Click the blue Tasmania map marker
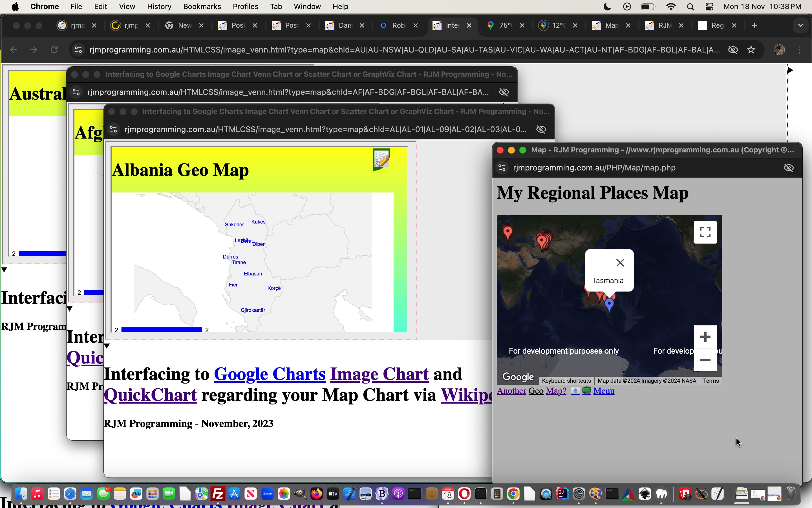Viewport: 812px width, 508px height. tap(609, 305)
